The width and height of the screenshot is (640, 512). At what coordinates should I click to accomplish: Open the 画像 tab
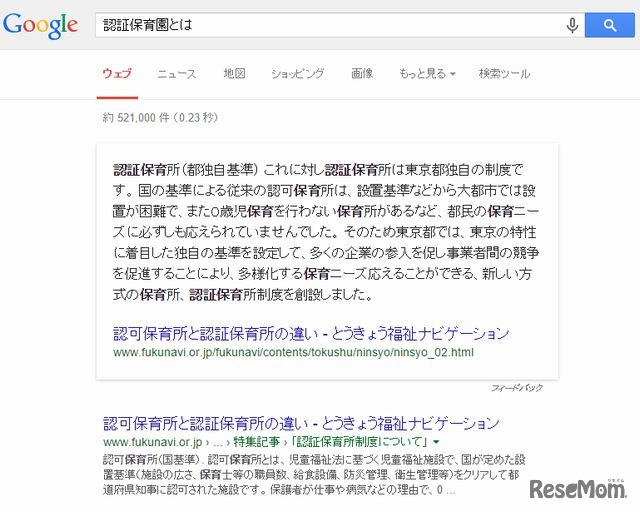(x=362, y=73)
